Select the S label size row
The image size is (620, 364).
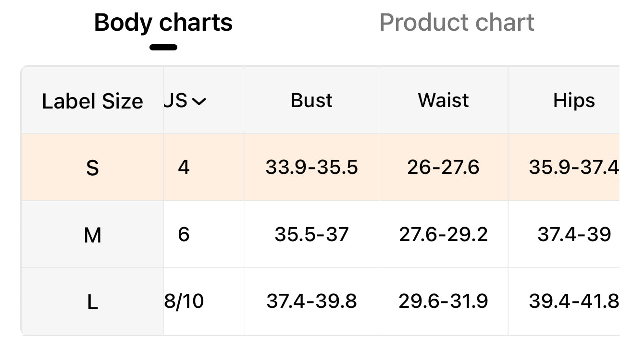92,168
